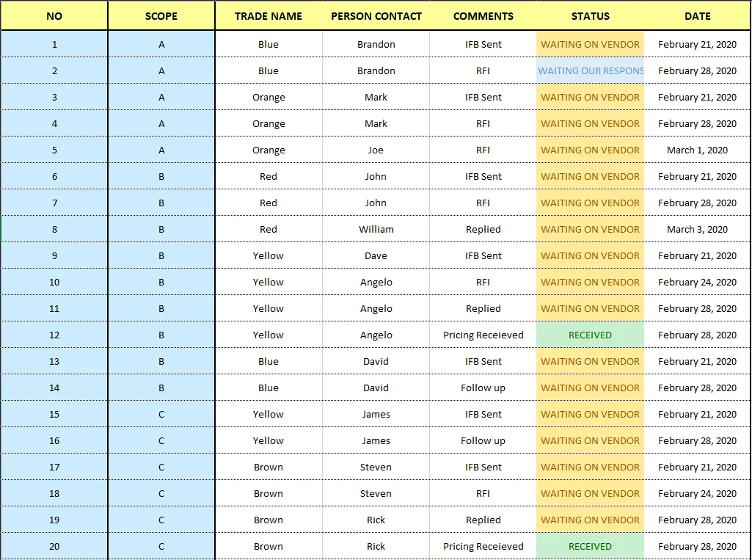Select the PERSON CONTACT header cell
Viewport: 752px width, 560px height.
pos(376,16)
